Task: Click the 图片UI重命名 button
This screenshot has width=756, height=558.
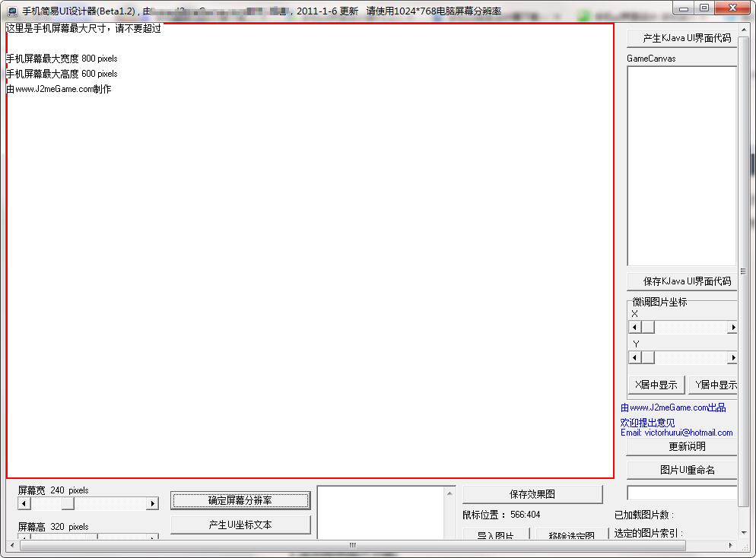Action: 681,469
